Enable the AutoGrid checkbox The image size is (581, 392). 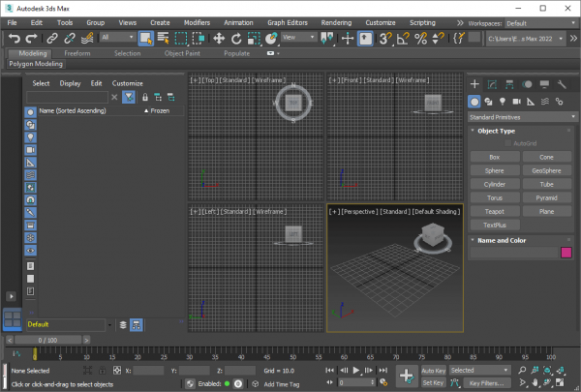click(508, 143)
